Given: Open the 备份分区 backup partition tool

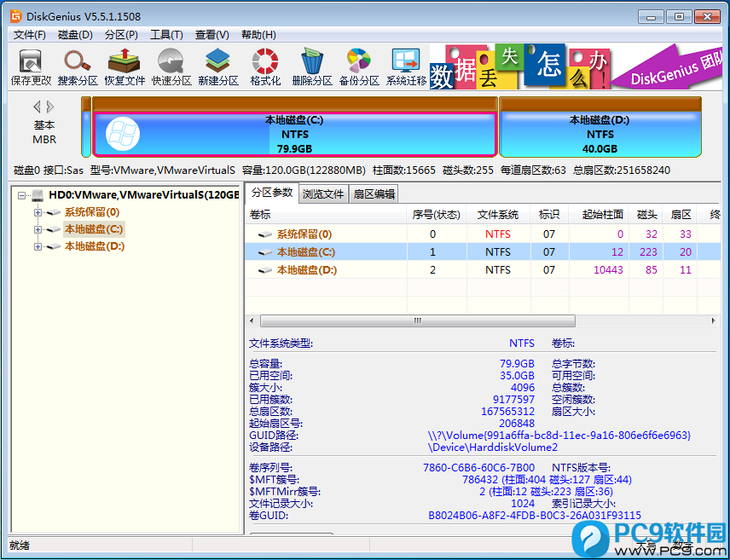Looking at the screenshot, I should click(359, 68).
